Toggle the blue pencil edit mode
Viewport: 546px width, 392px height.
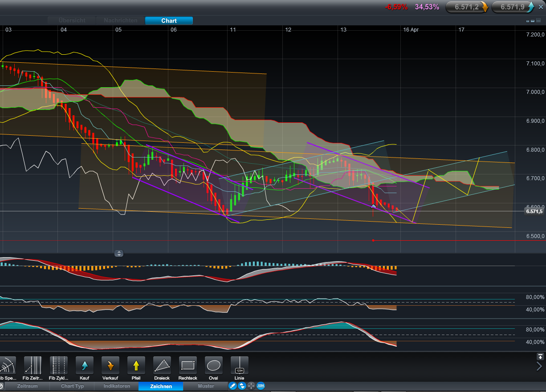pyautogui.click(x=232, y=386)
